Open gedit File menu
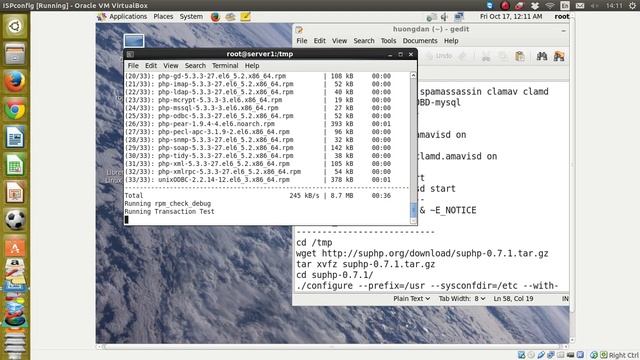The width and height of the screenshot is (640, 360). [x=302, y=41]
